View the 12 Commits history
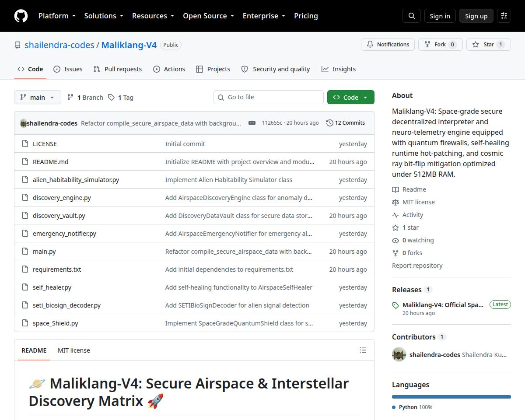This screenshot has height=420, width=525. pos(346,123)
